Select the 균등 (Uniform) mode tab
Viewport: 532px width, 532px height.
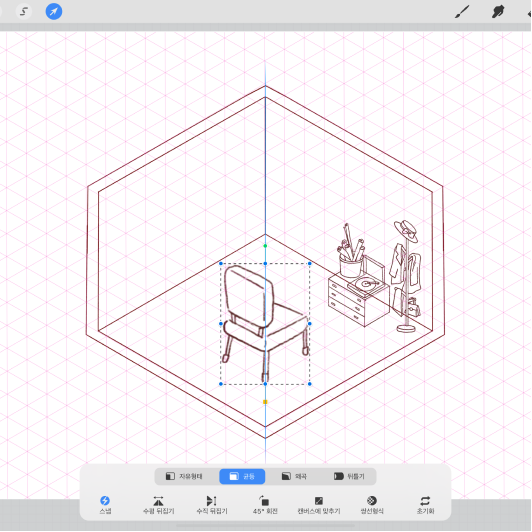click(242, 476)
